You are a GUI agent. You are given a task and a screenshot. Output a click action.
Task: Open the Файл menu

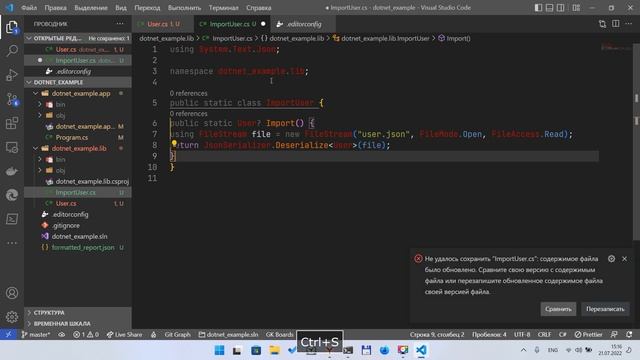coord(29,7)
